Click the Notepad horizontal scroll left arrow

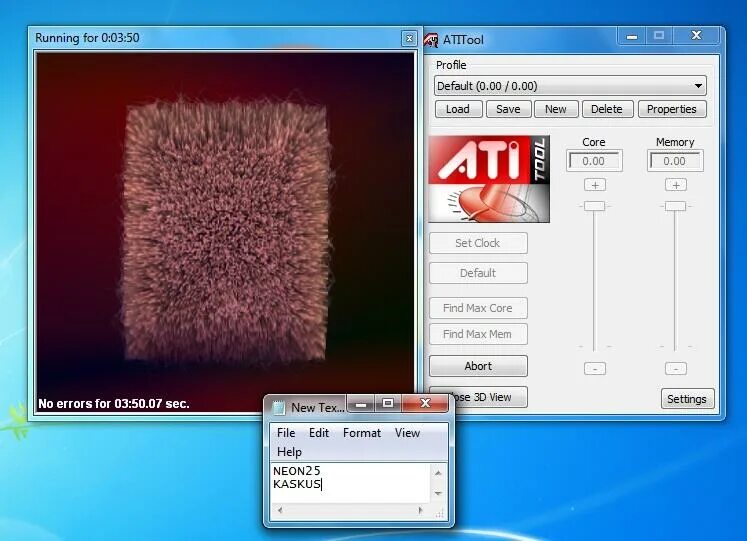point(280,511)
